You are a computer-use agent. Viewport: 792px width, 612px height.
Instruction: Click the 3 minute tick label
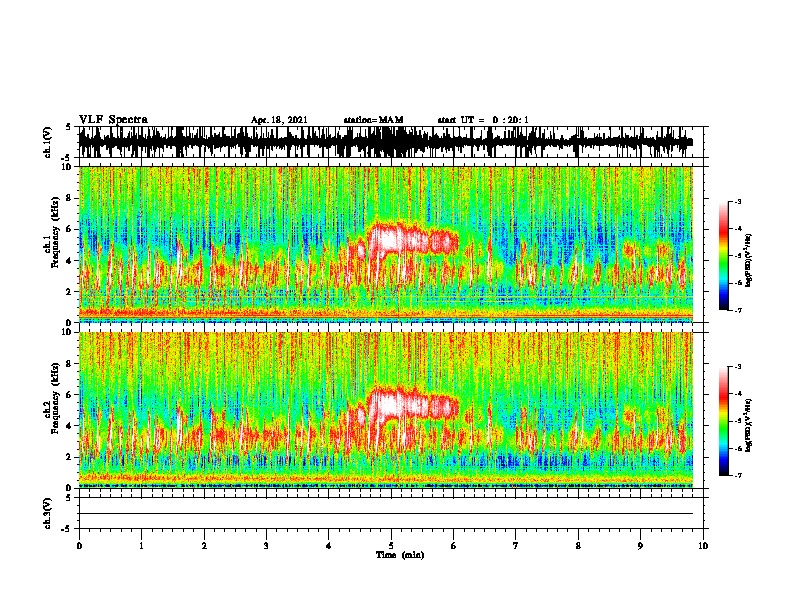pyautogui.click(x=266, y=546)
